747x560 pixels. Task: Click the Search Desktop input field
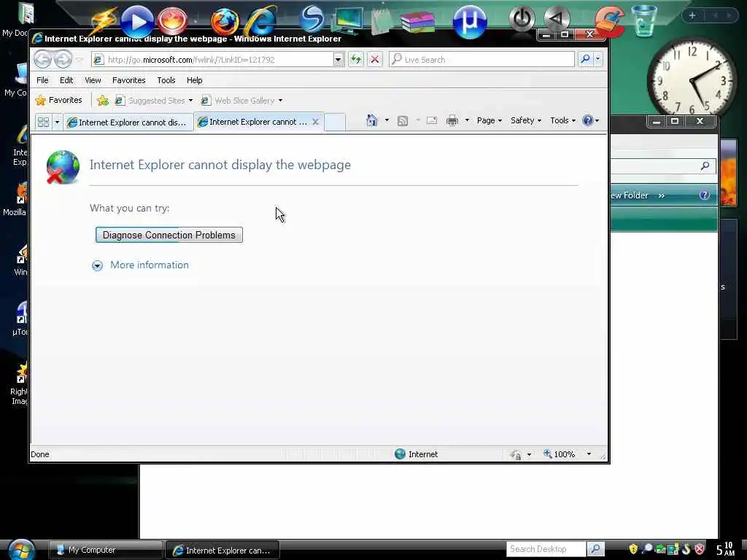[546, 549]
